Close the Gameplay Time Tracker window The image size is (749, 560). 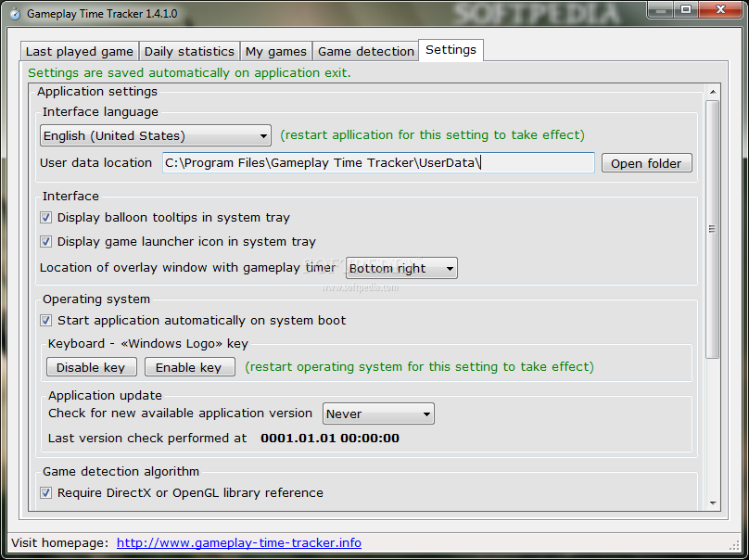click(x=721, y=9)
